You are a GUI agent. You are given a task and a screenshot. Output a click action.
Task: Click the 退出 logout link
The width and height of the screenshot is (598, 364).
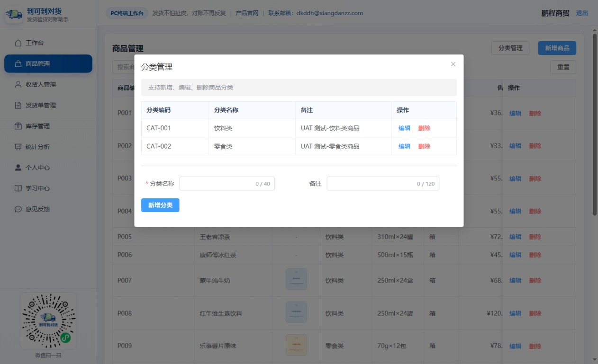582,13
